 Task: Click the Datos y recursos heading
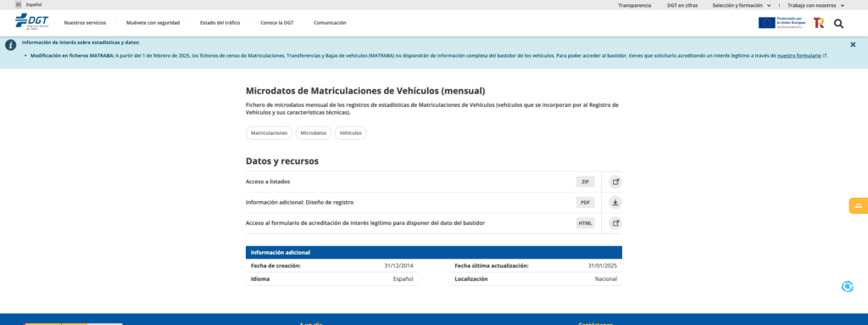click(282, 161)
